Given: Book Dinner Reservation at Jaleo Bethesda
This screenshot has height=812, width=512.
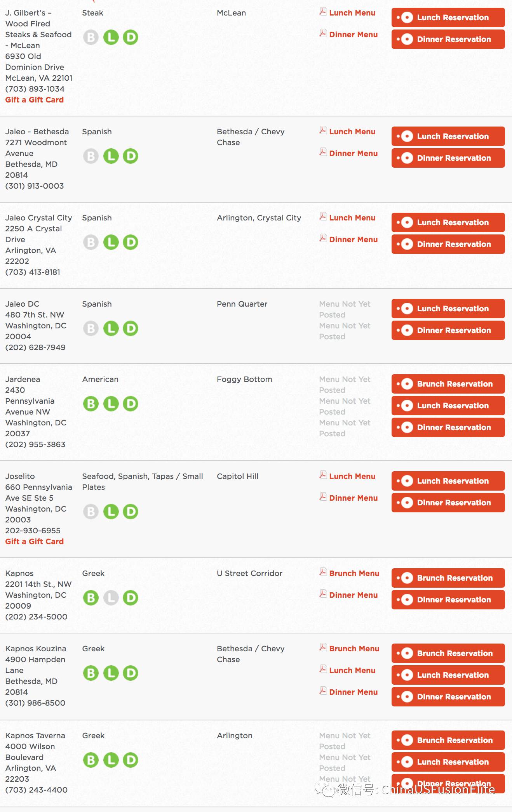Looking at the screenshot, I should 448,158.
